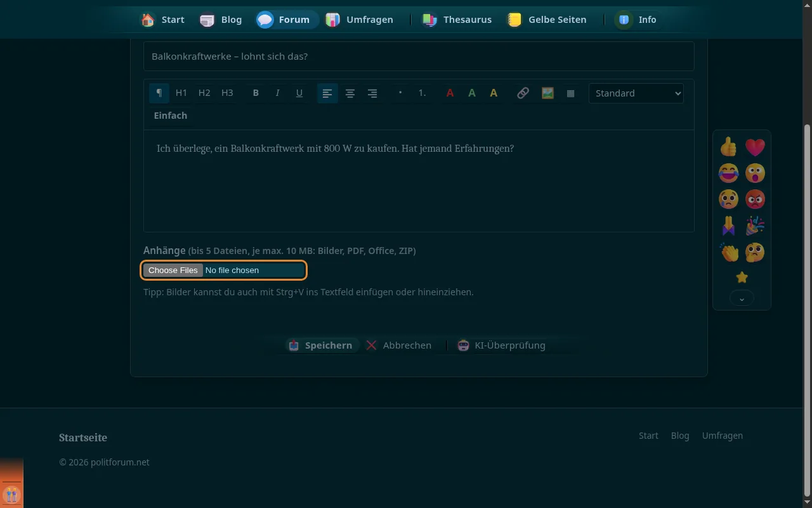Click the thumbs up emoji
Viewport: 812px width, 508px height.
click(728, 147)
